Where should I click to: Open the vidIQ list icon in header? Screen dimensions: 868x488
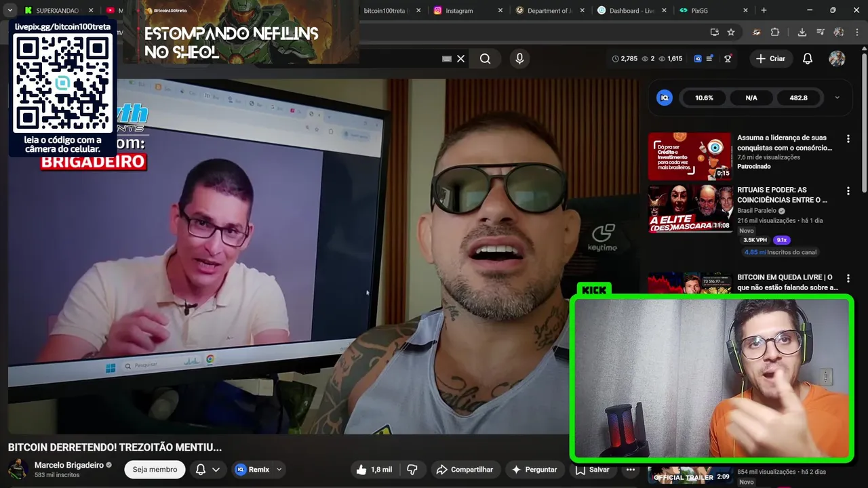pos(709,59)
